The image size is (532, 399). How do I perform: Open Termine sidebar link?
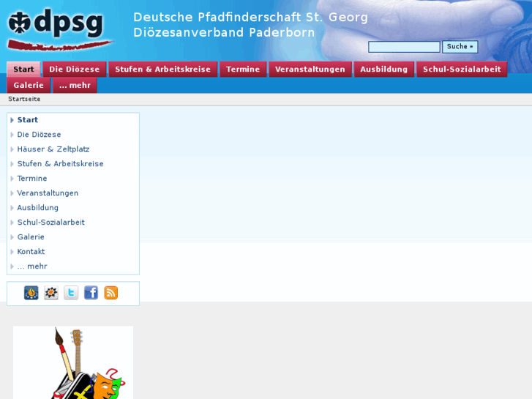pyautogui.click(x=32, y=179)
